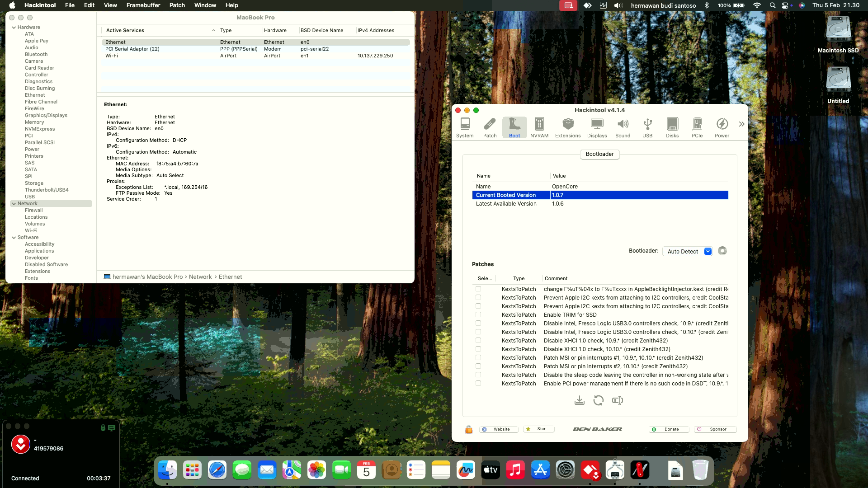Click the Star button
Screen dimensions: 868x488
click(x=538, y=429)
